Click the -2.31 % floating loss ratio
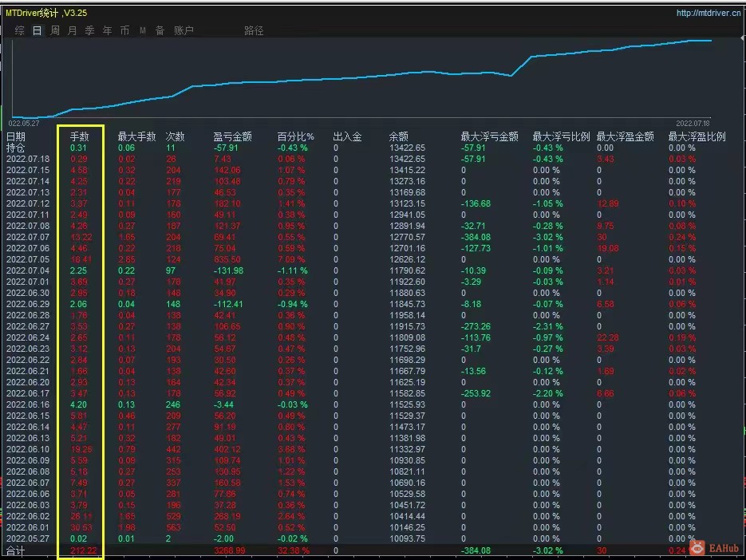746x560 pixels. (x=547, y=326)
